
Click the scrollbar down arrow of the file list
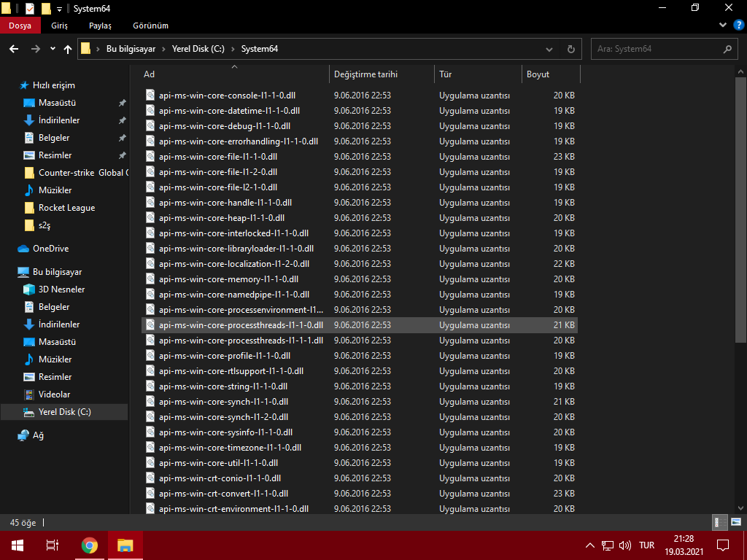(740, 508)
